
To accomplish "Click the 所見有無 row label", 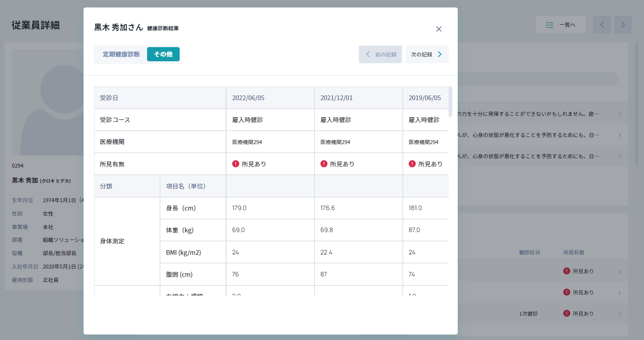I will 112,164.
